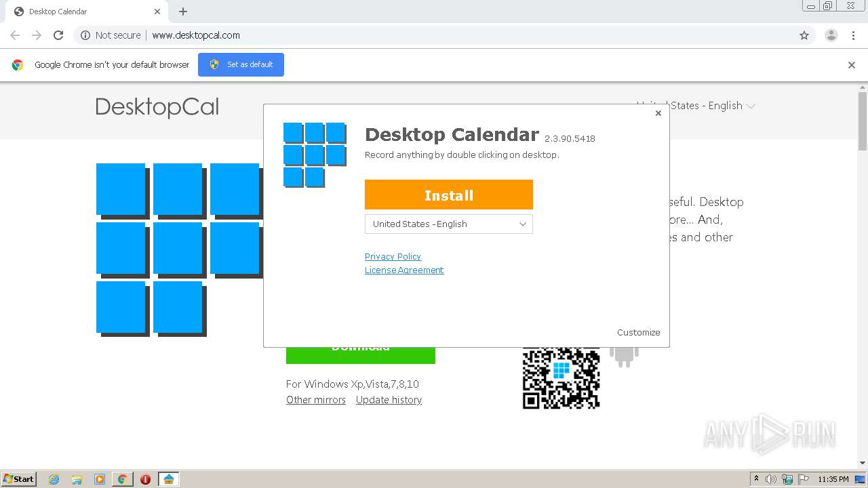
Task: Switch to Chrome taskbar icon
Action: 122,479
